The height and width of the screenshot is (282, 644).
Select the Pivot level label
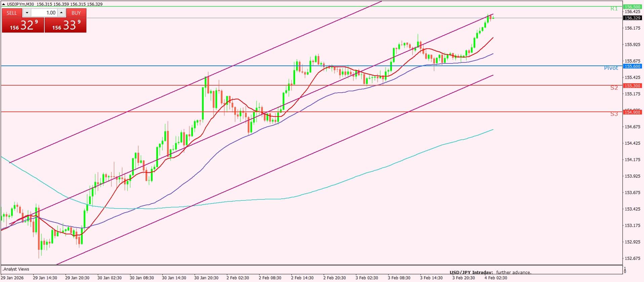pyautogui.click(x=611, y=68)
